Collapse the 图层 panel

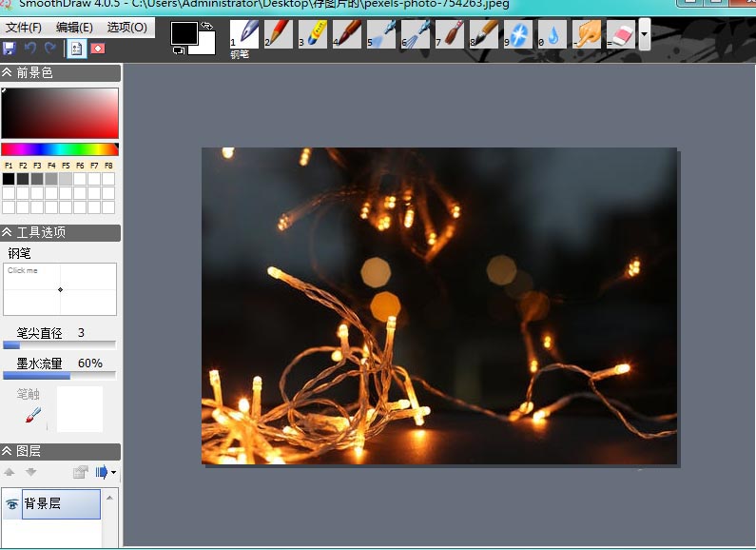pyautogui.click(x=7, y=451)
